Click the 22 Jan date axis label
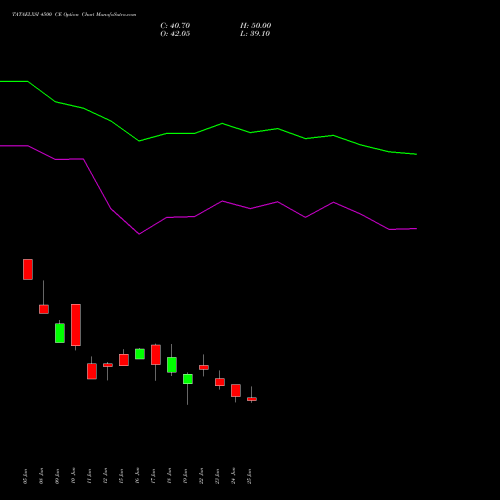Screen dimensions: 500x500 coord(202,476)
